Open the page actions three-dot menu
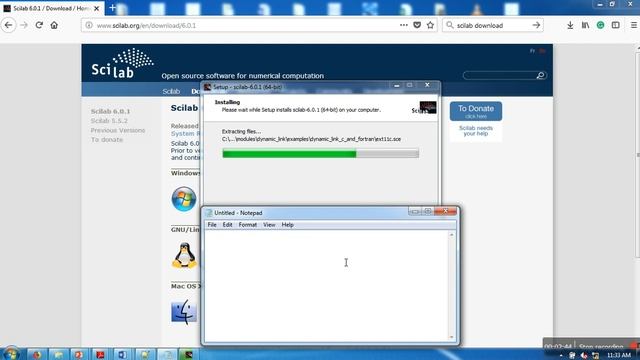Screen dimensions: 640x360 tap(404, 25)
